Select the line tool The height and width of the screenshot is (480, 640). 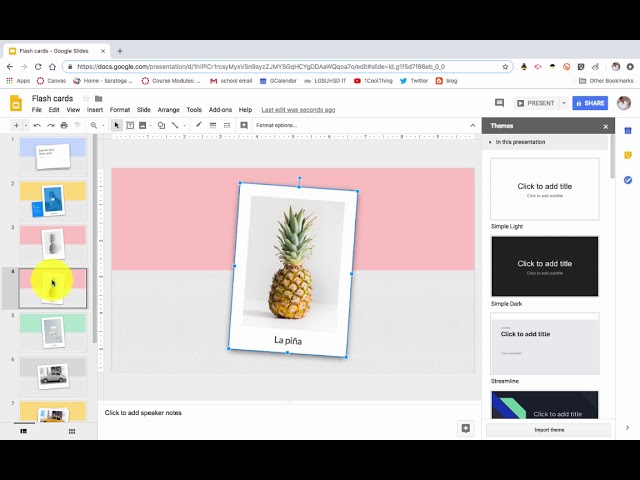(175, 125)
